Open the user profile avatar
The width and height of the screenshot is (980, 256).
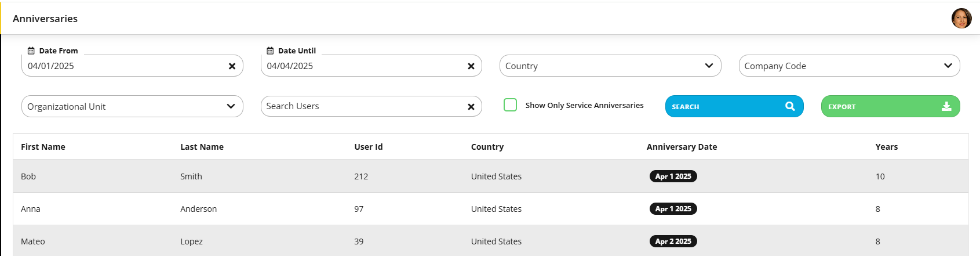(961, 18)
